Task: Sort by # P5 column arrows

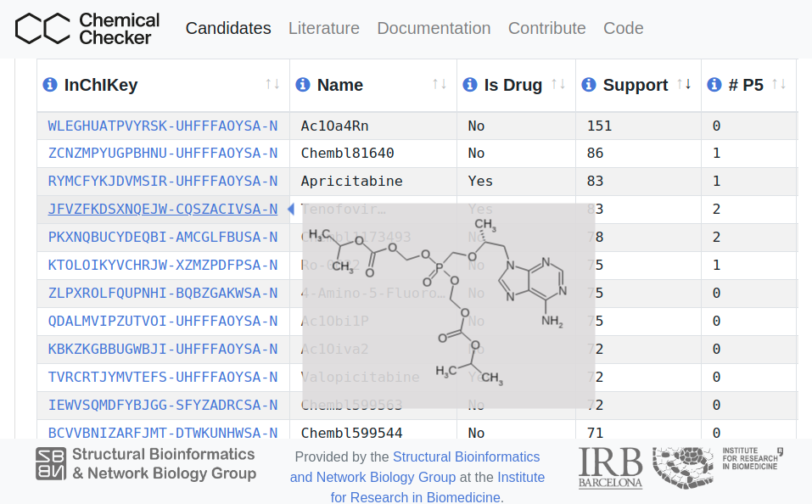Action: tap(779, 84)
